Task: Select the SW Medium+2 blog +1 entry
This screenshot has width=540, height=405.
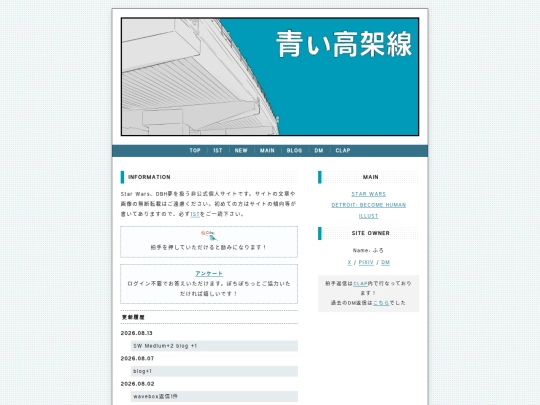Action: coord(214,346)
